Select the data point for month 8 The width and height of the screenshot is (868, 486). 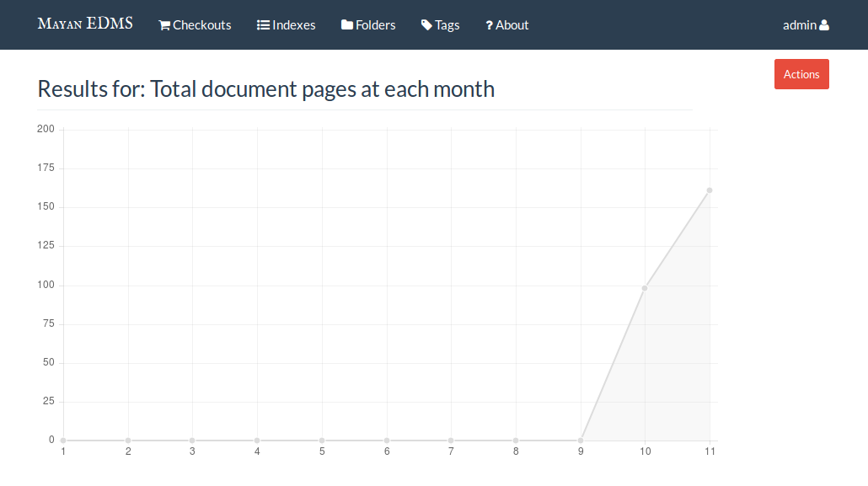(516, 441)
